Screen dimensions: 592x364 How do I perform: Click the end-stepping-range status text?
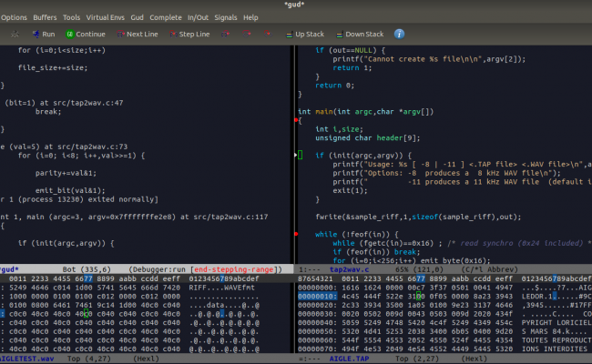[x=233, y=269]
